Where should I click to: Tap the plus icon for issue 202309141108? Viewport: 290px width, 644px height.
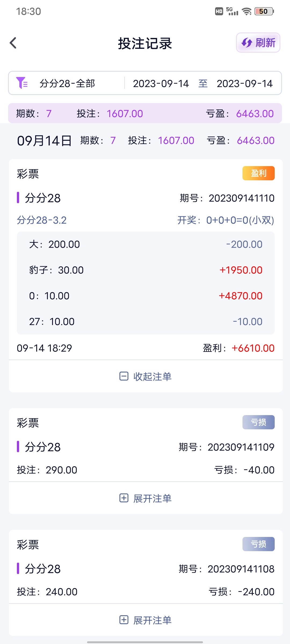(124, 620)
